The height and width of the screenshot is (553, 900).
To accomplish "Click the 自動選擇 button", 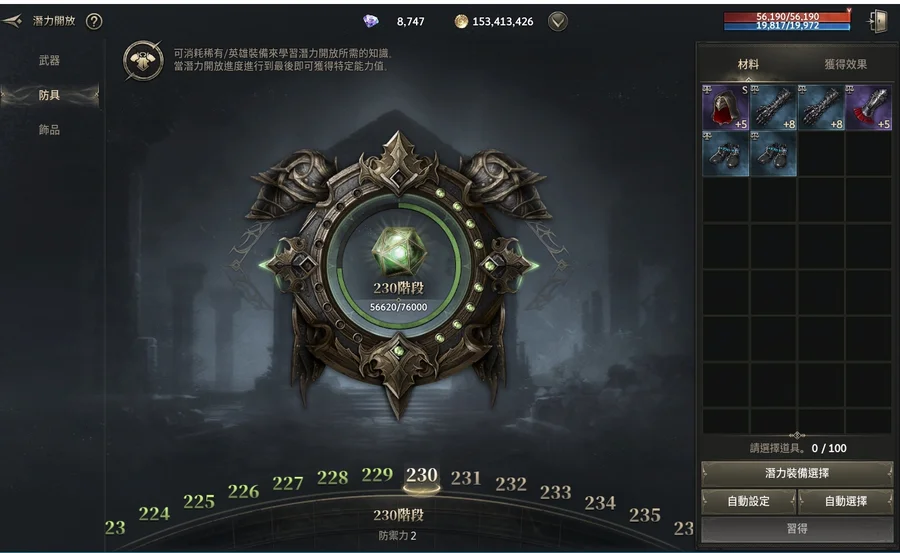I will tap(845, 501).
